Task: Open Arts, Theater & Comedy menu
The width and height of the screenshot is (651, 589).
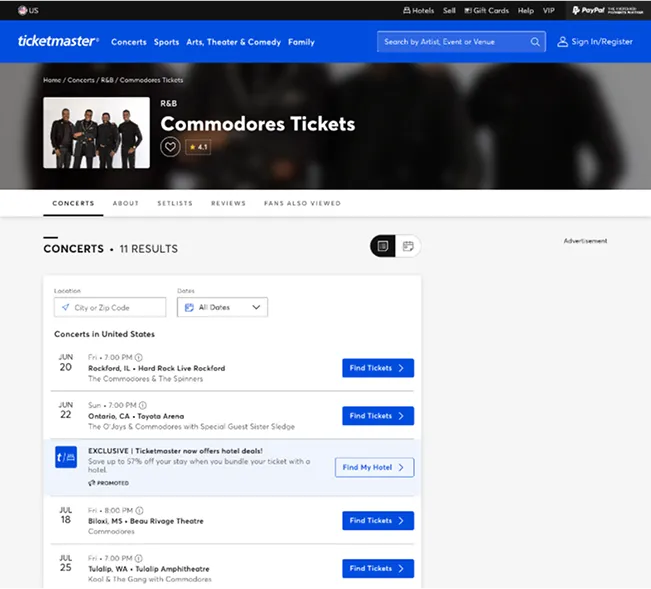Action: (233, 42)
